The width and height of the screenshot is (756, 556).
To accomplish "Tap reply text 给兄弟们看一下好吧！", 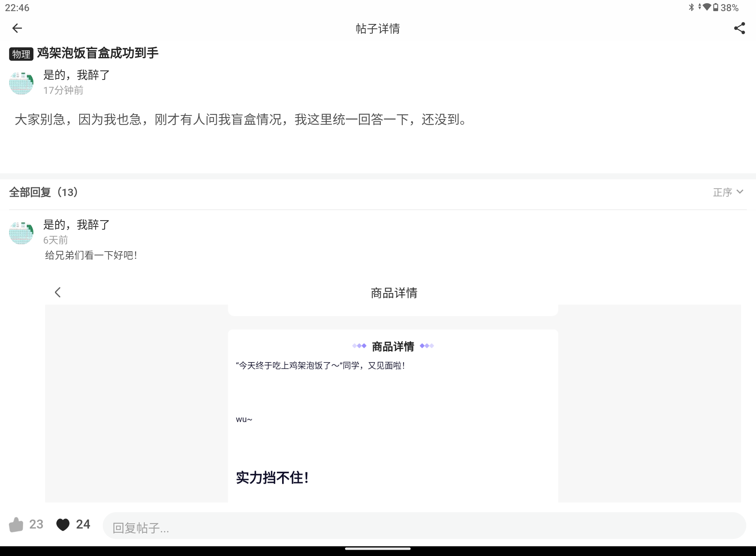I will [92, 255].
